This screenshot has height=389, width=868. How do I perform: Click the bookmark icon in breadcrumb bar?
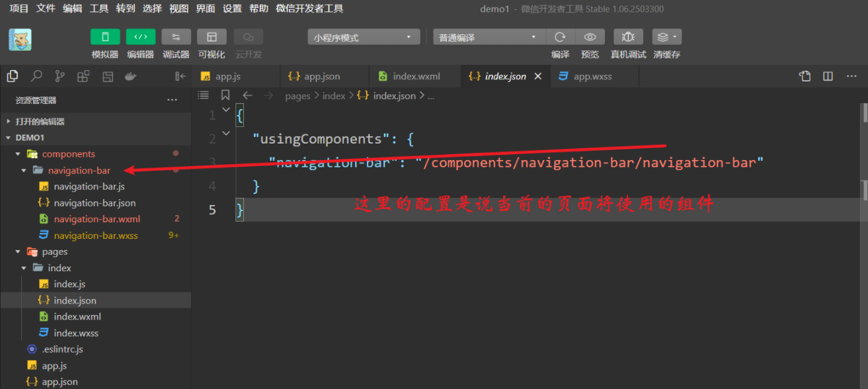coord(225,95)
